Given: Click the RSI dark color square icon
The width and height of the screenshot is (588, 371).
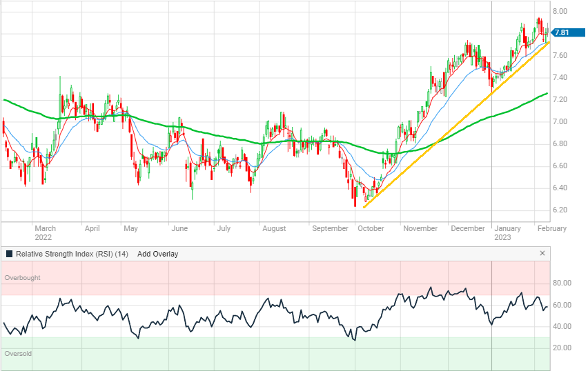Looking at the screenshot, I should coord(9,254).
